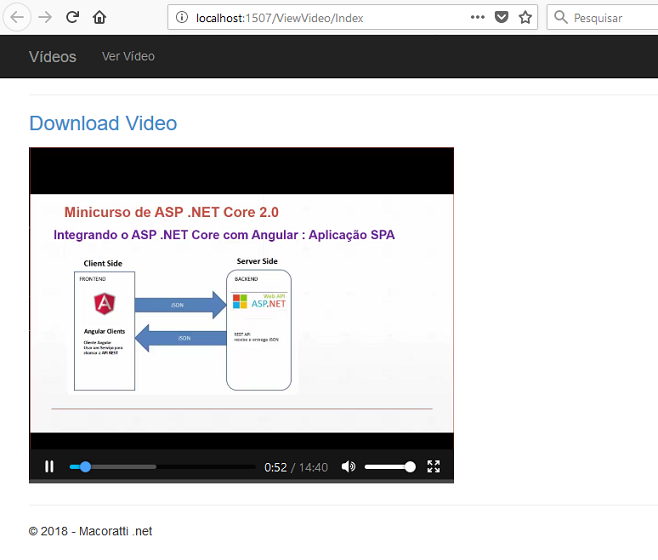
Task: Save page to Pocket
Action: [x=501, y=17]
